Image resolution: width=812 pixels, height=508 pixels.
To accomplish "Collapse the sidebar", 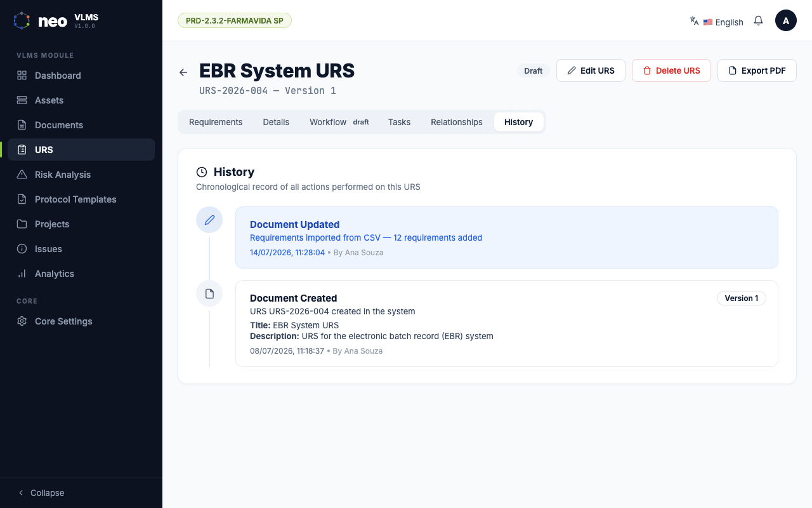I will (x=41, y=493).
